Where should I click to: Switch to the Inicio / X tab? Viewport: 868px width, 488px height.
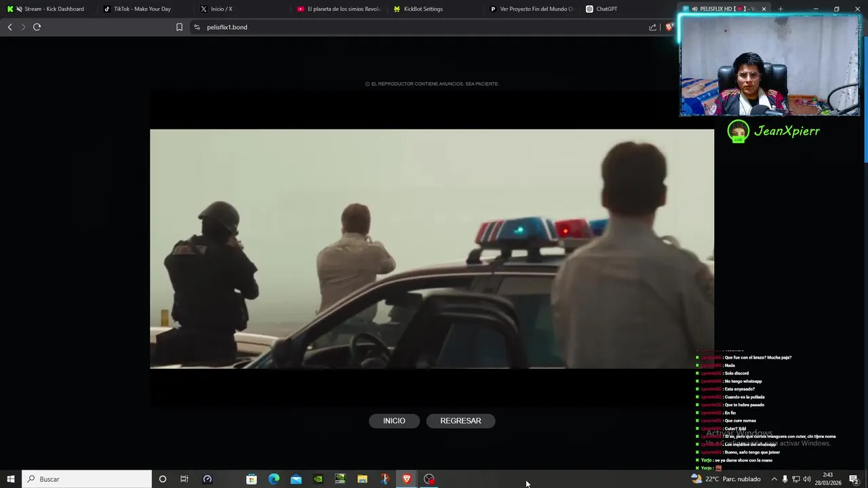pyautogui.click(x=240, y=9)
